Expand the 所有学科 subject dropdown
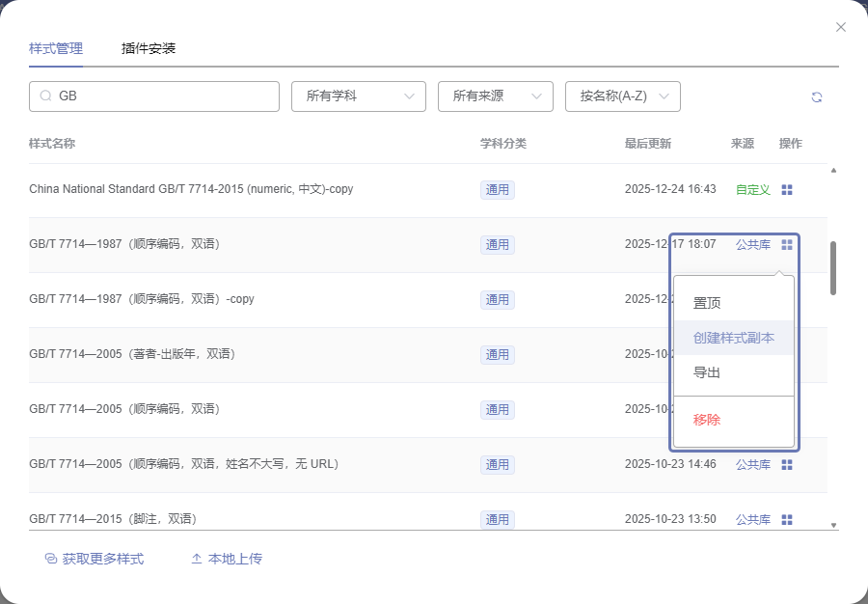Image resolution: width=868 pixels, height=604 pixels. [359, 96]
